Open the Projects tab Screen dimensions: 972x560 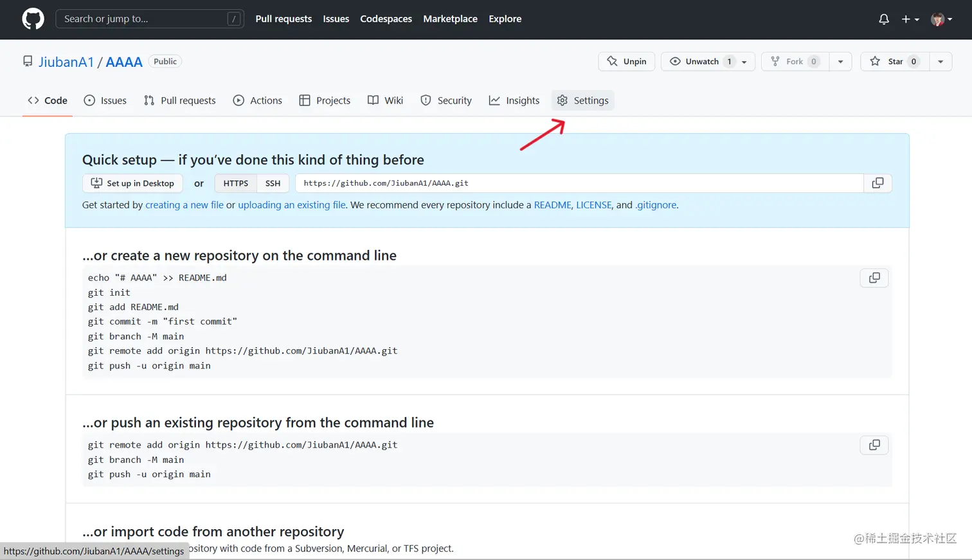(x=325, y=100)
